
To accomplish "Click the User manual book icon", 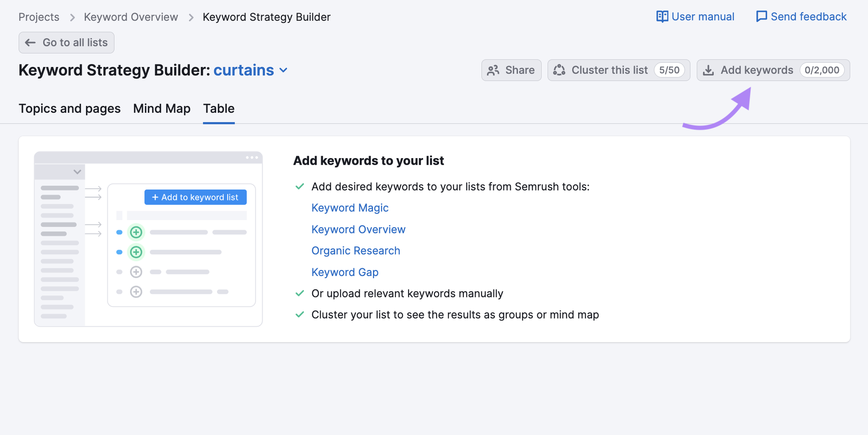I will [x=662, y=17].
